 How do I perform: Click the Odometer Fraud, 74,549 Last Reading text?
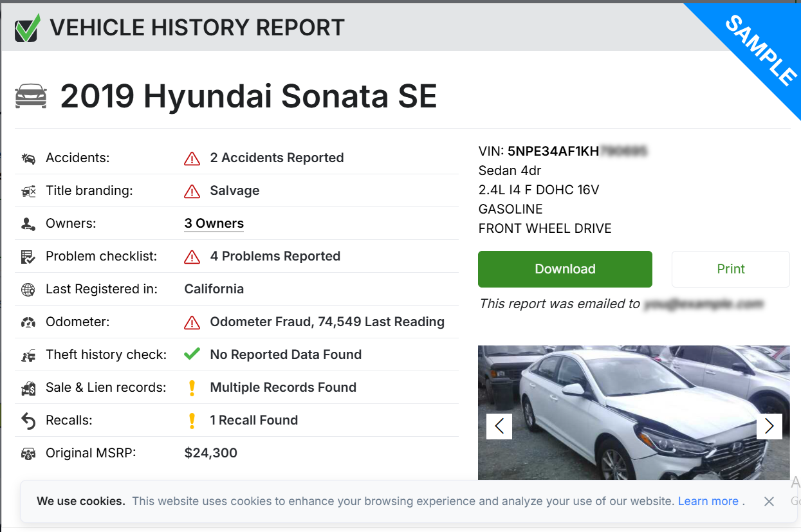[327, 322]
